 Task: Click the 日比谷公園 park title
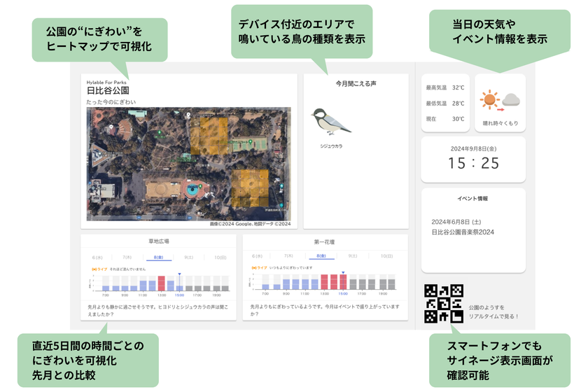pyautogui.click(x=108, y=90)
